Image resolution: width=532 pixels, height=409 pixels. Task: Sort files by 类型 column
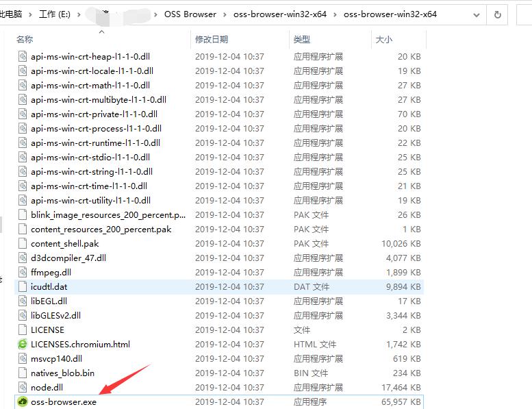pos(302,39)
